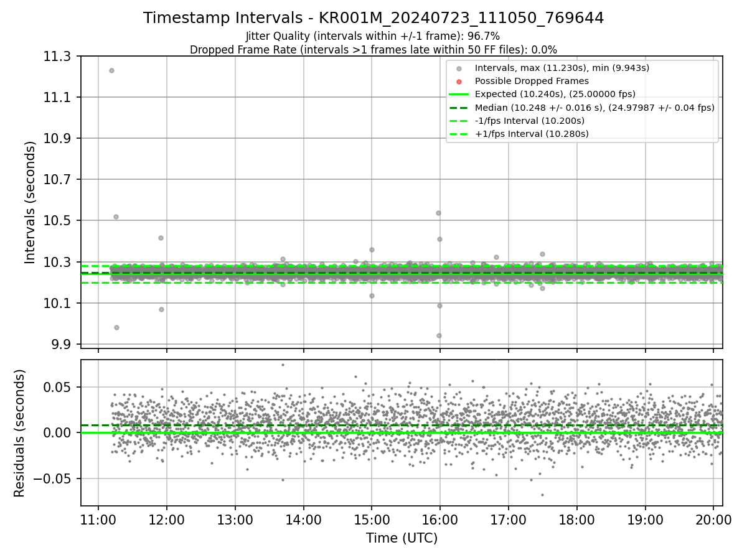This screenshot has height=560, width=747.
Task: Click the 14:00 time tick label
Action: point(303,520)
